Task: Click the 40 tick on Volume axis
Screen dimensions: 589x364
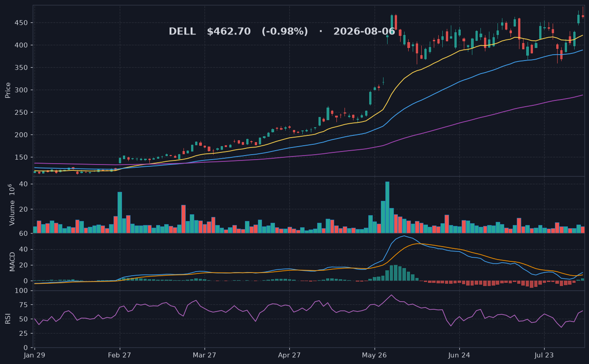Action: [x=24, y=184]
